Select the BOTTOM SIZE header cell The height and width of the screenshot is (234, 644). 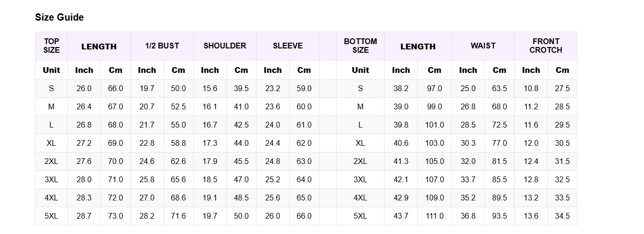361,46
